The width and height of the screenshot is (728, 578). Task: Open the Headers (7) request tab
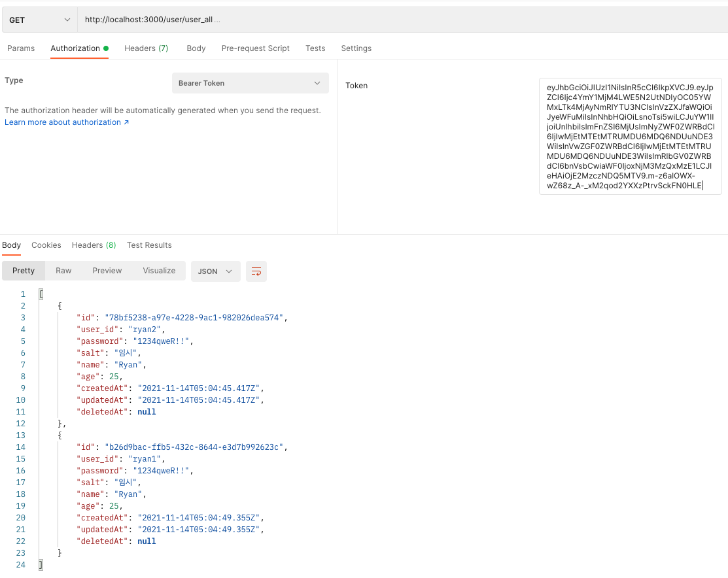(146, 48)
